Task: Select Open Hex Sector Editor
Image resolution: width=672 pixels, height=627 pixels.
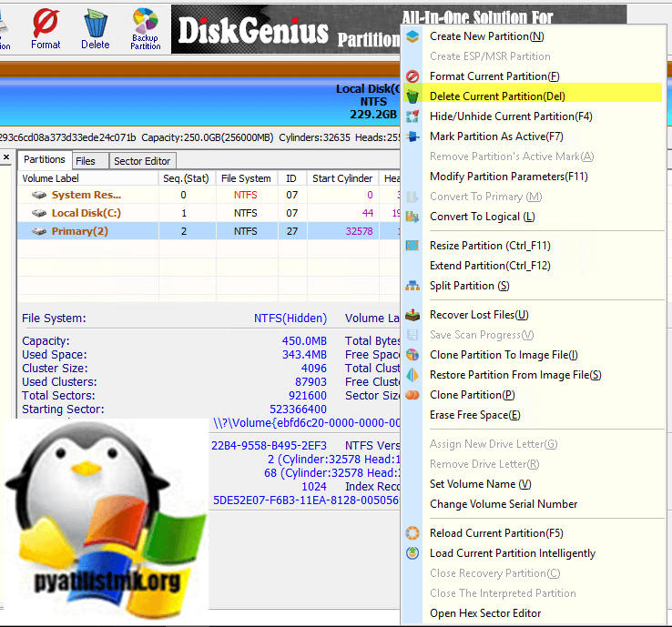Action: click(485, 613)
